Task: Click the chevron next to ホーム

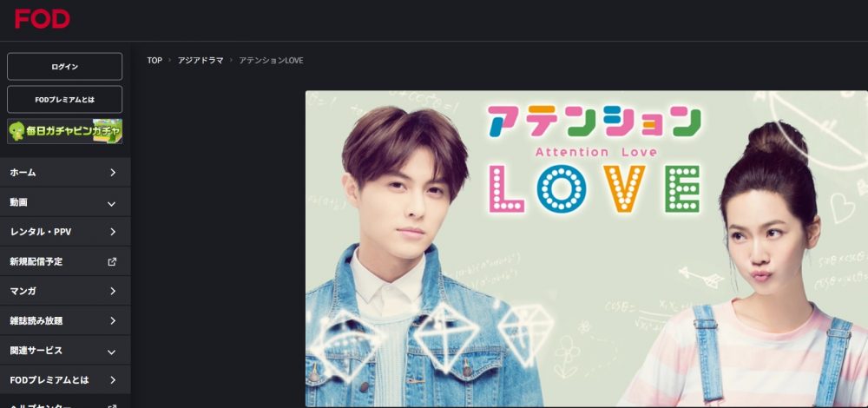Action: 112,173
